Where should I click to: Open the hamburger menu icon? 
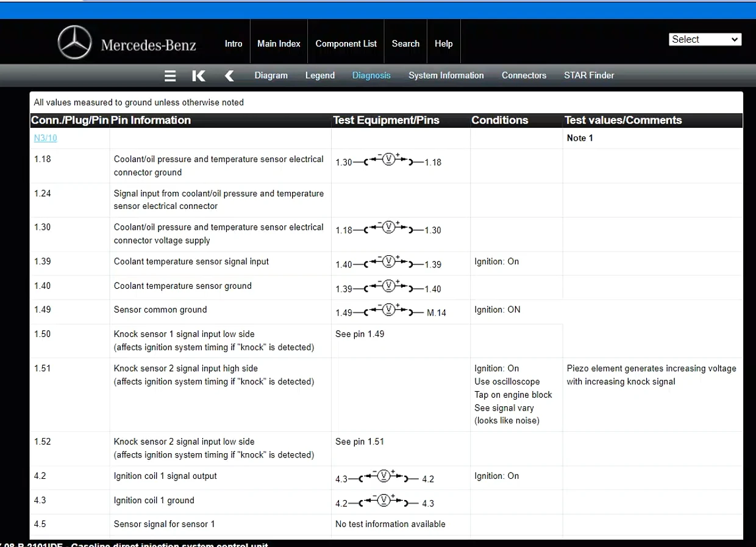171,76
